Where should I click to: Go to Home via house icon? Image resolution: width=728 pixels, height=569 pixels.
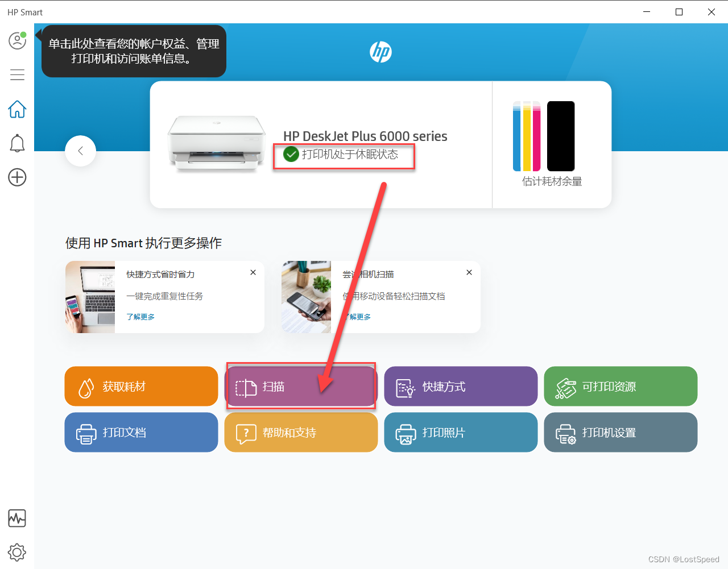tap(17, 109)
